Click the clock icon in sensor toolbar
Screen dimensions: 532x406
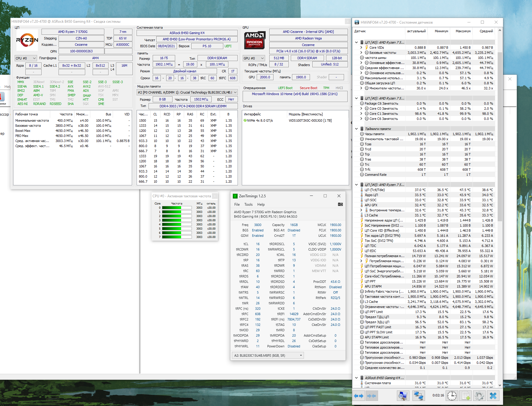coord(452,396)
